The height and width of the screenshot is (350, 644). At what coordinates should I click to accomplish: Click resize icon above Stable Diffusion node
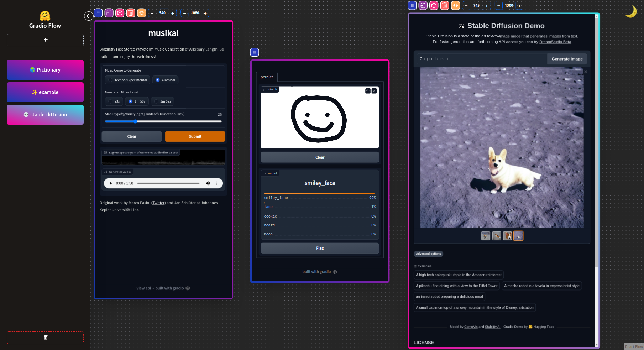point(423,5)
